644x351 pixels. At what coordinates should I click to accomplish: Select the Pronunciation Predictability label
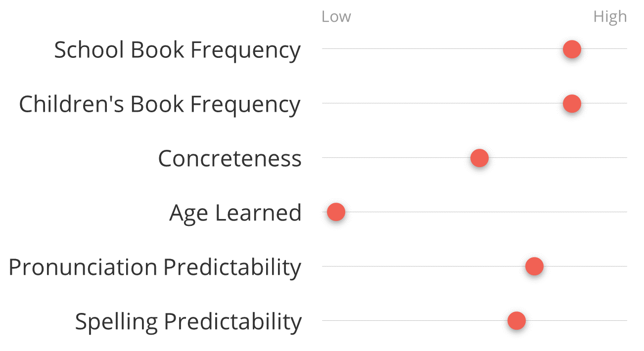(155, 267)
